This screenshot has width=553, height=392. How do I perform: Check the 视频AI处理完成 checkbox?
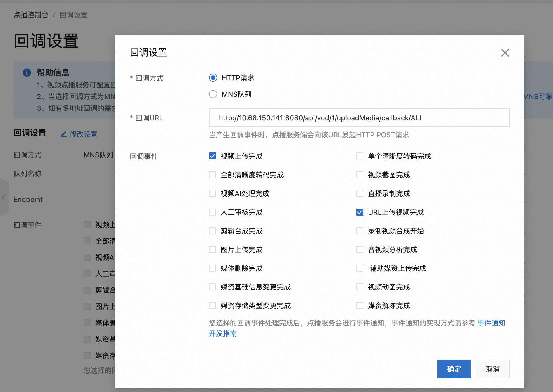[x=212, y=193]
